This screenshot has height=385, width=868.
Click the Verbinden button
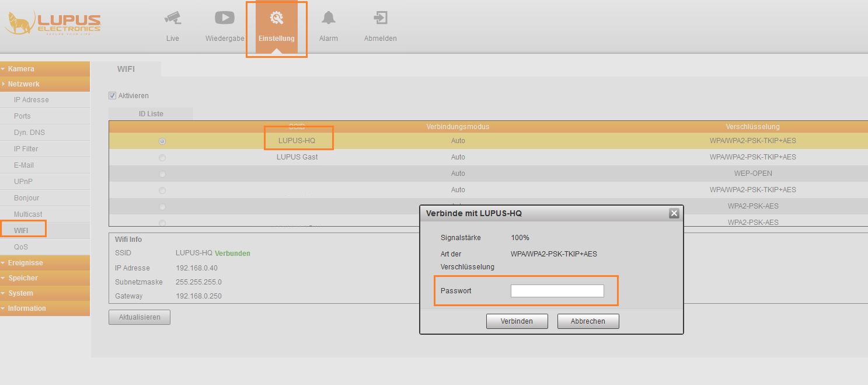pyautogui.click(x=517, y=321)
